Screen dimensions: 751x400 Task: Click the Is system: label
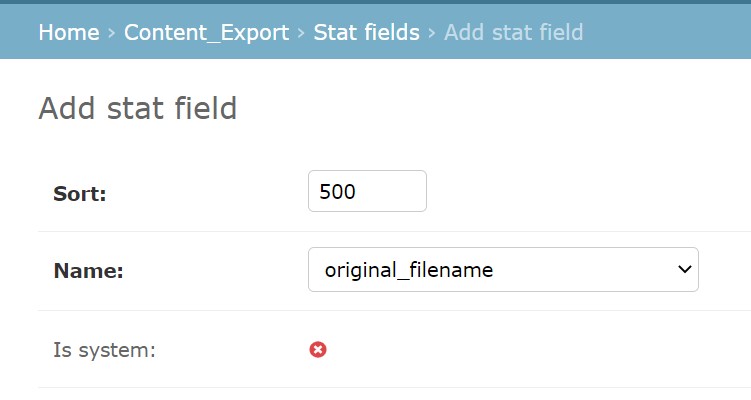tap(104, 350)
